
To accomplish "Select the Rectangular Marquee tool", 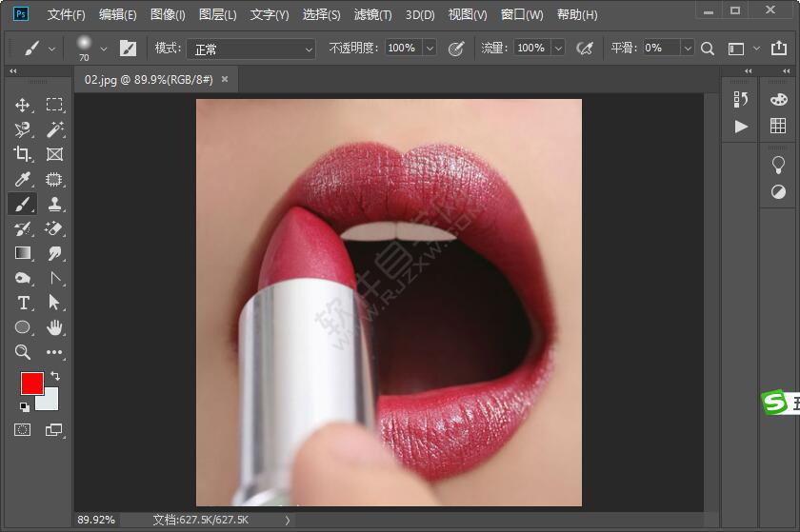I will point(54,105).
